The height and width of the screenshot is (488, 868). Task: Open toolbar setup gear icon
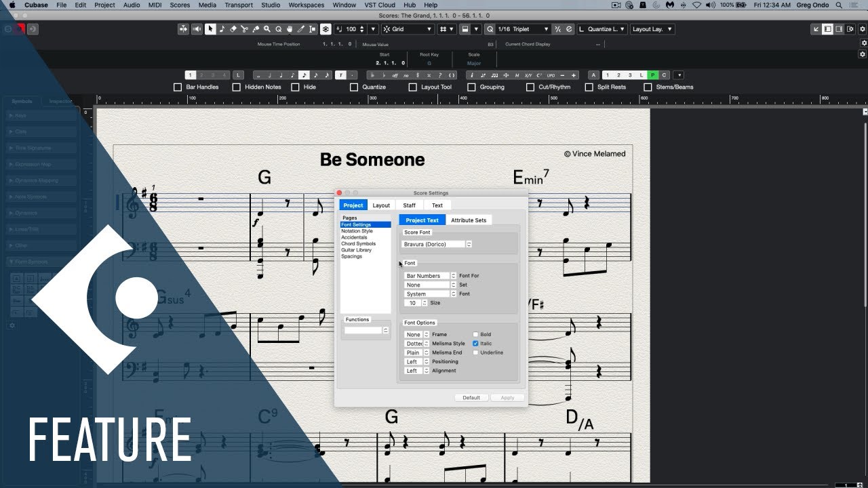tap(863, 29)
